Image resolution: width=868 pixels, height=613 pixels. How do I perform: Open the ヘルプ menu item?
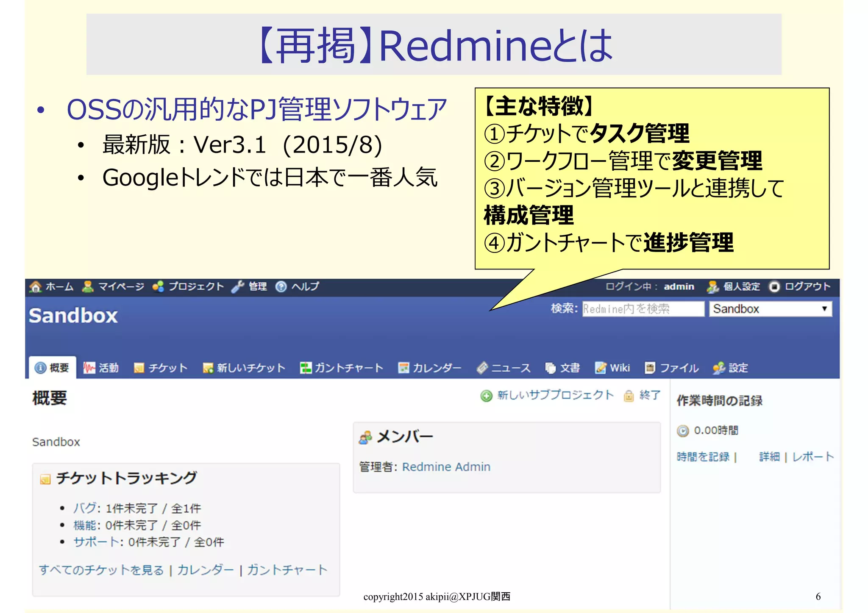pyautogui.click(x=305, y=287)
